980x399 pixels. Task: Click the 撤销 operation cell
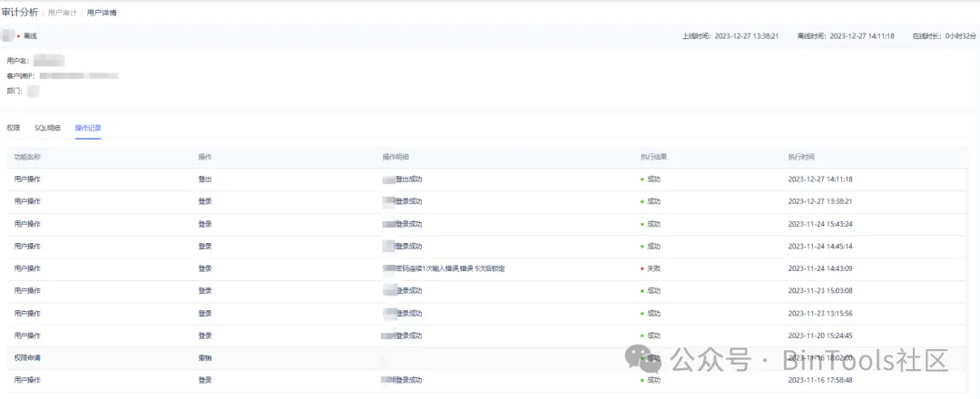(x=205, y=357)
